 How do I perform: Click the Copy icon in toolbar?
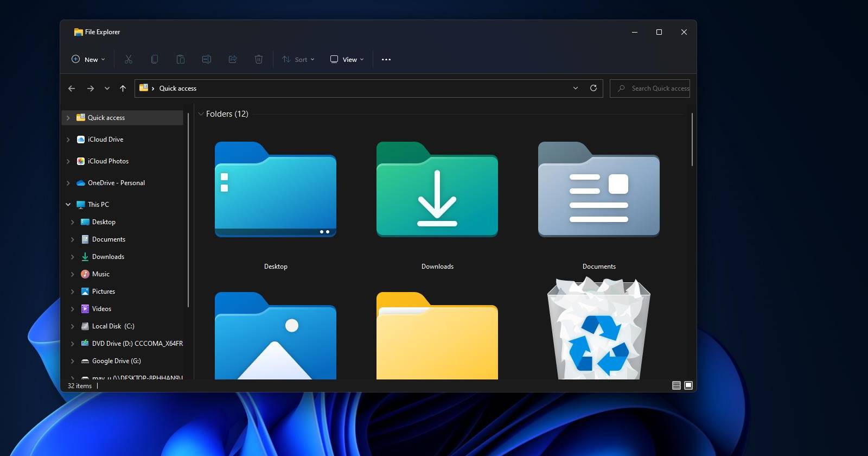click(155, 59)
